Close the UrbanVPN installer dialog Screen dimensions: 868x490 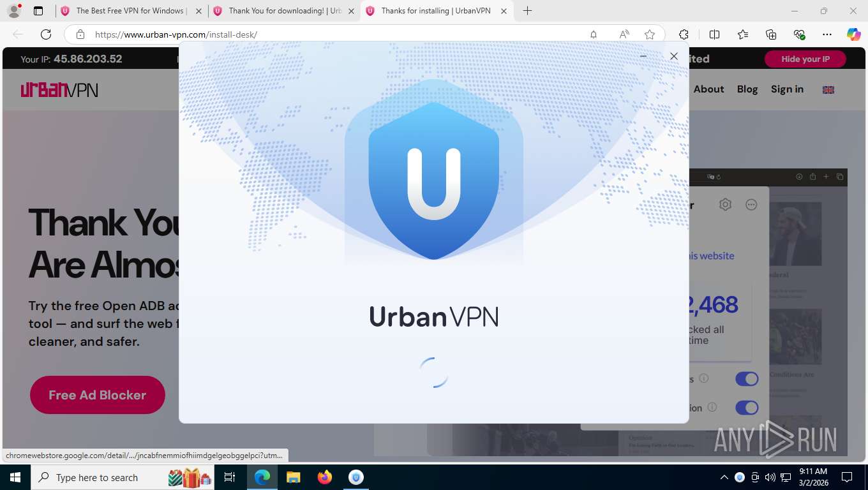tap(674, 56)
